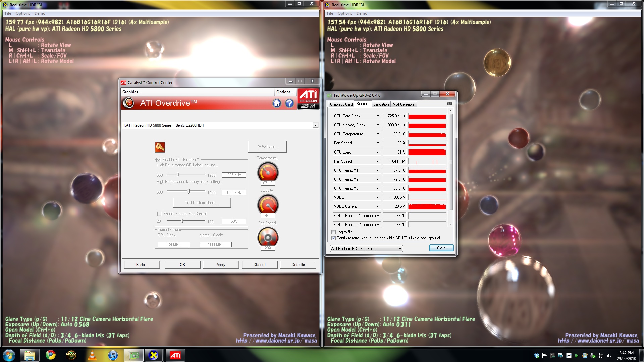Open File menu in left HDR IBL window
Screen dimensions: 644x362
[x=8, y=13]
